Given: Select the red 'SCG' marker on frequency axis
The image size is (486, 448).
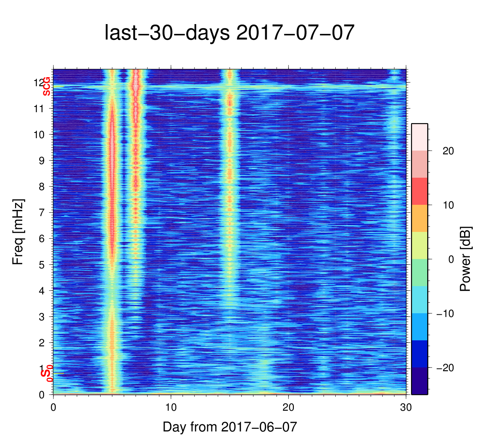Looking at the screenshot, I should pyautogui.click(x=46, y=86).
